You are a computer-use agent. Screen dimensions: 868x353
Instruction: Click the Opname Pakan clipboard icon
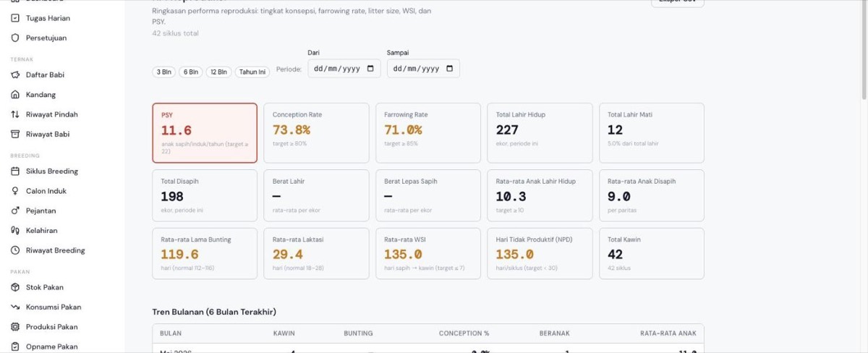(15, 346)
